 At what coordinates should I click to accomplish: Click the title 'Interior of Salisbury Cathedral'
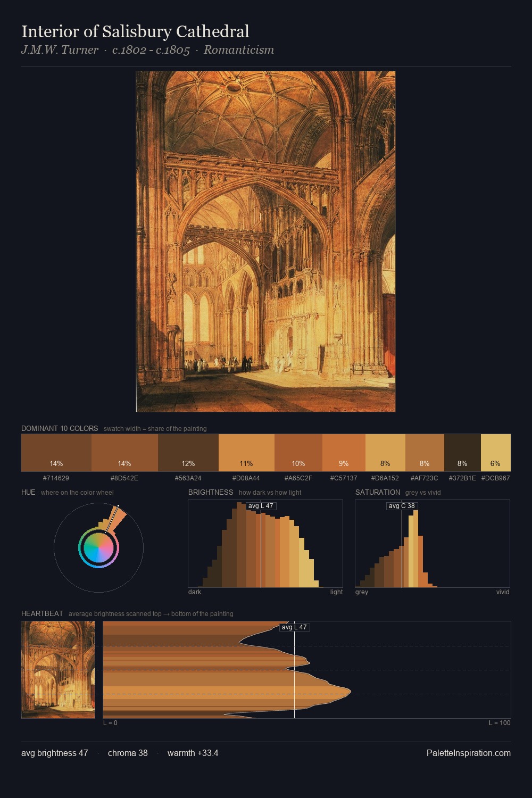click(x=135, y=31)
